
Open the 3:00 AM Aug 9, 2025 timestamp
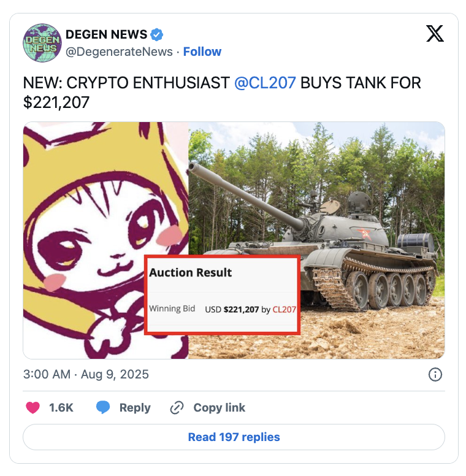pos(86,374)
